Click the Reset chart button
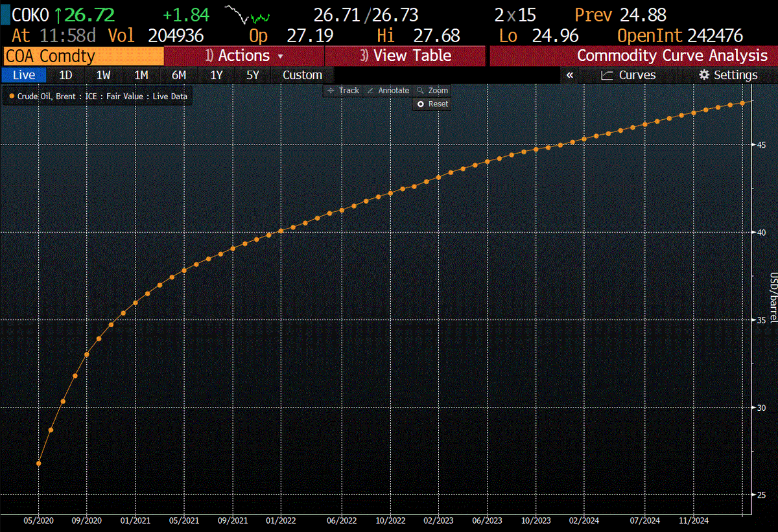Image resolution: width=778 pixels, height=532 pixels. pyautogui.click(x=432, y=104)
